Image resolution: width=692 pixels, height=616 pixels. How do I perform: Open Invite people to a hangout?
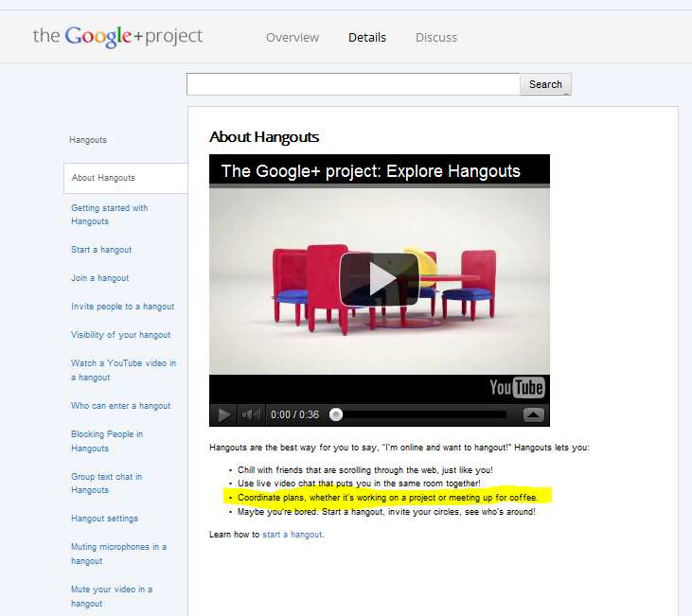tap(122, 307)
